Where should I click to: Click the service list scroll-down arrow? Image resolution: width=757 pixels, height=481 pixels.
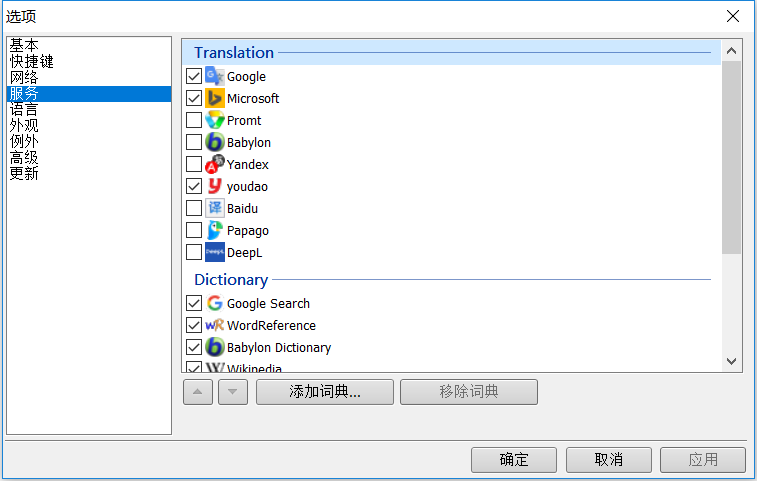tap(731, 361)
